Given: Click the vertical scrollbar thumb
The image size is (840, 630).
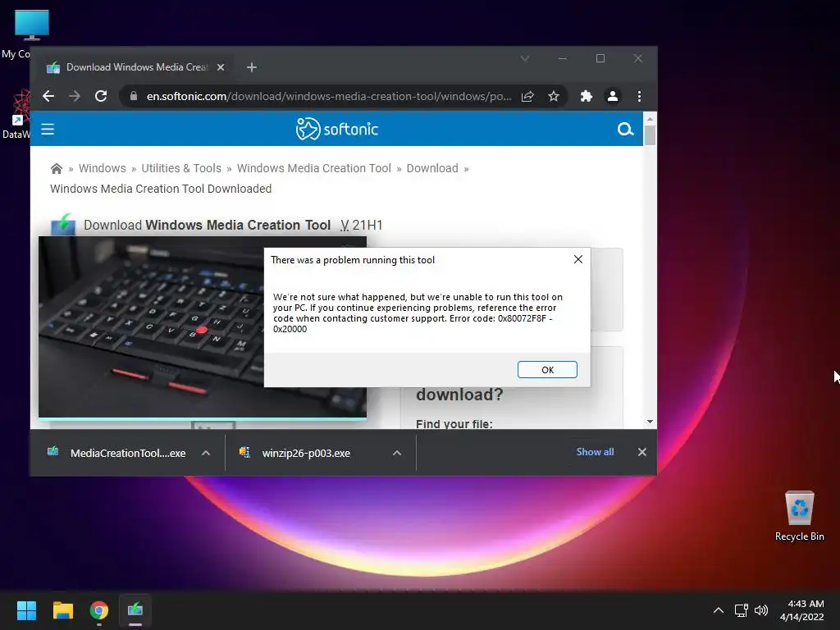Looking at the screenshot, I should (650, 135).
